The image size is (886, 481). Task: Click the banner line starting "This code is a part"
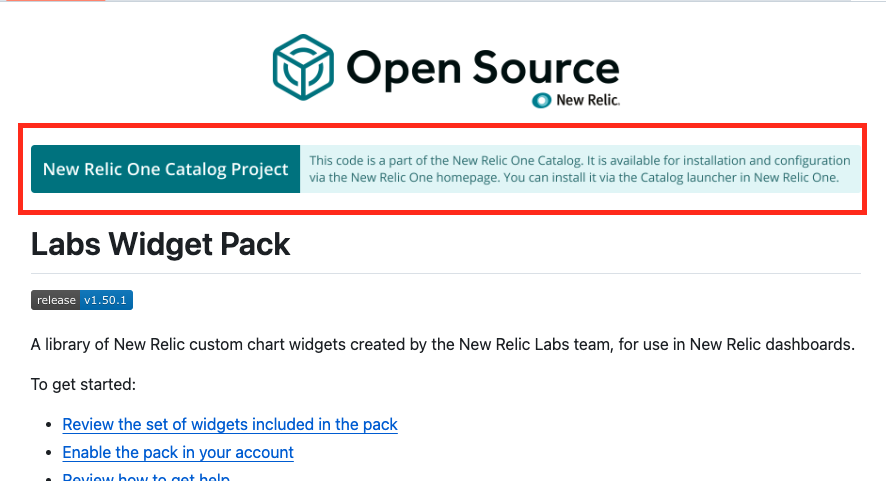click(x=579, y=161)
